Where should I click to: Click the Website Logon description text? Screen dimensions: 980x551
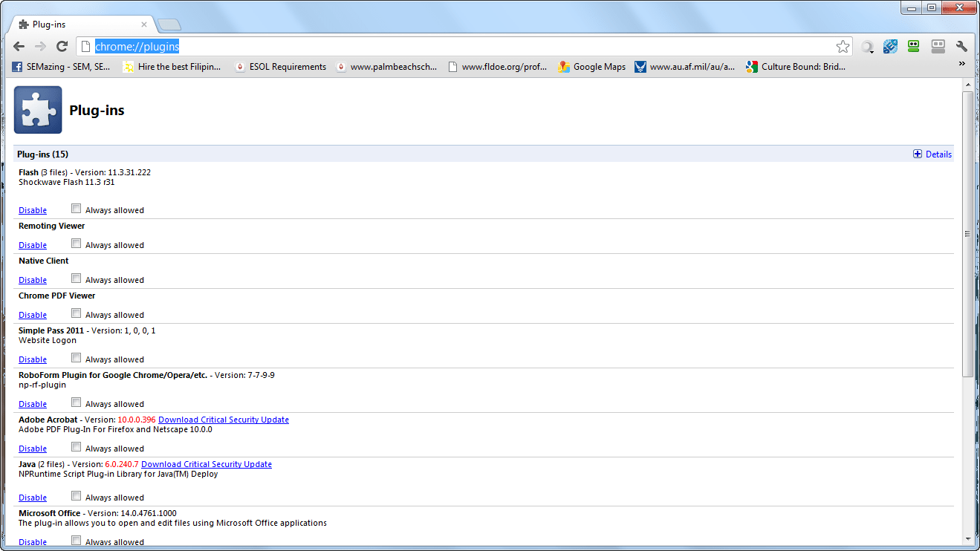(x=48, y=340)
